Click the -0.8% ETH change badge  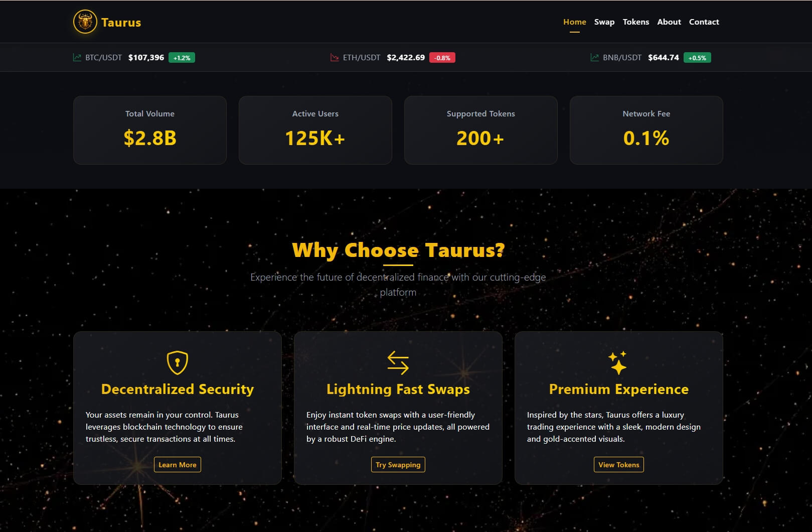442,58
